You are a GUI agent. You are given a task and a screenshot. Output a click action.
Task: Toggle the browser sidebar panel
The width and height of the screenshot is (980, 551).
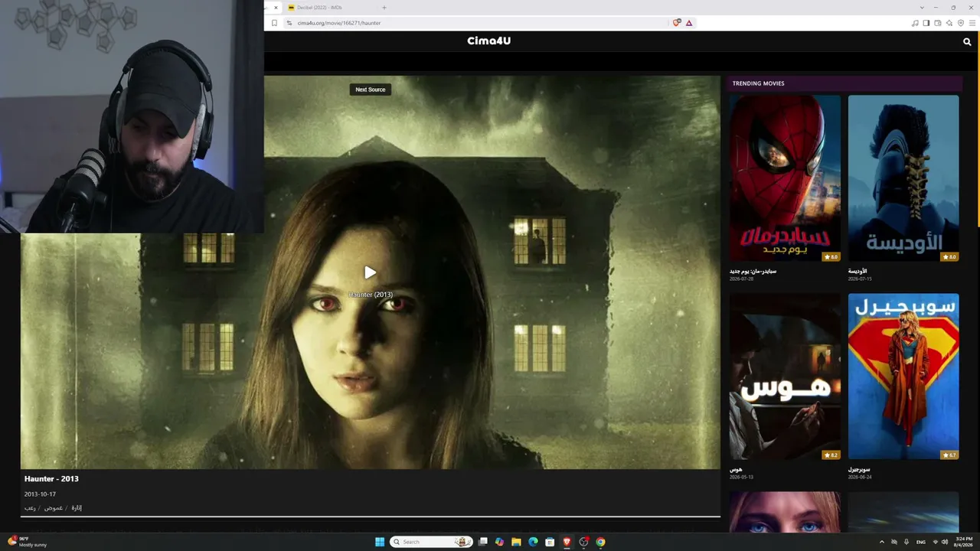click(x=926, y=23)
